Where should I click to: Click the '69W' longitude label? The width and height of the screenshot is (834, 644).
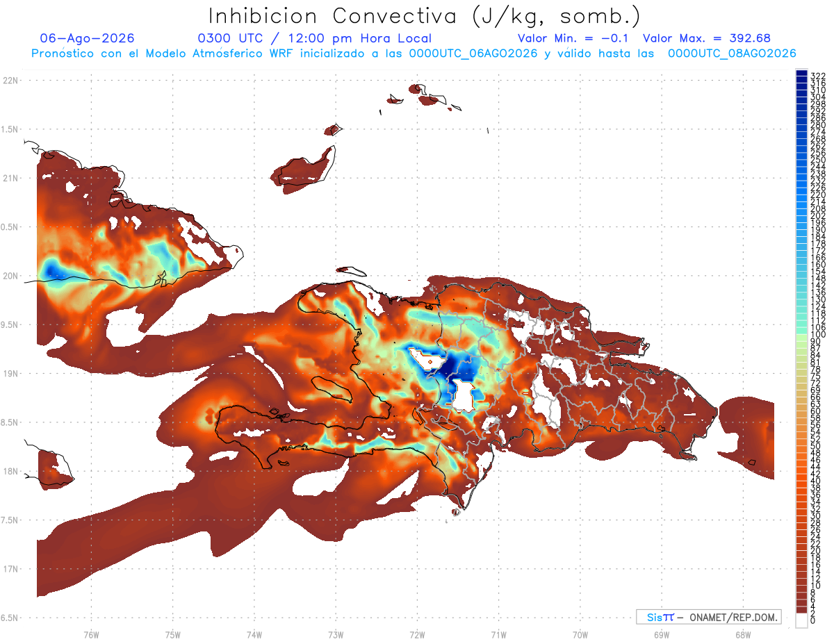662,634
